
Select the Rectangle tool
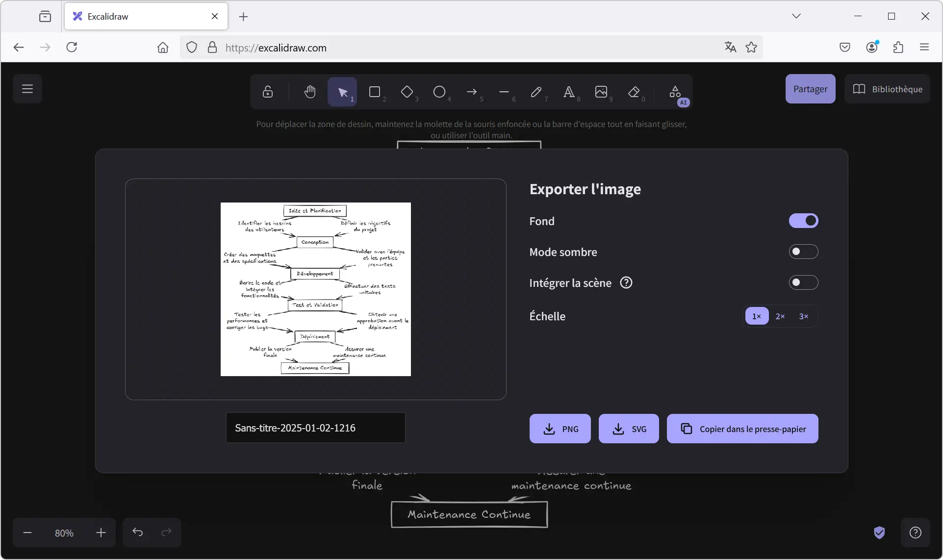375,92
